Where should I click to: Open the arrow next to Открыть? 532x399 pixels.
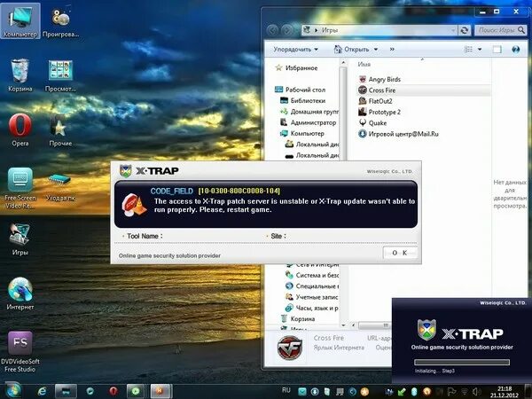376,50
